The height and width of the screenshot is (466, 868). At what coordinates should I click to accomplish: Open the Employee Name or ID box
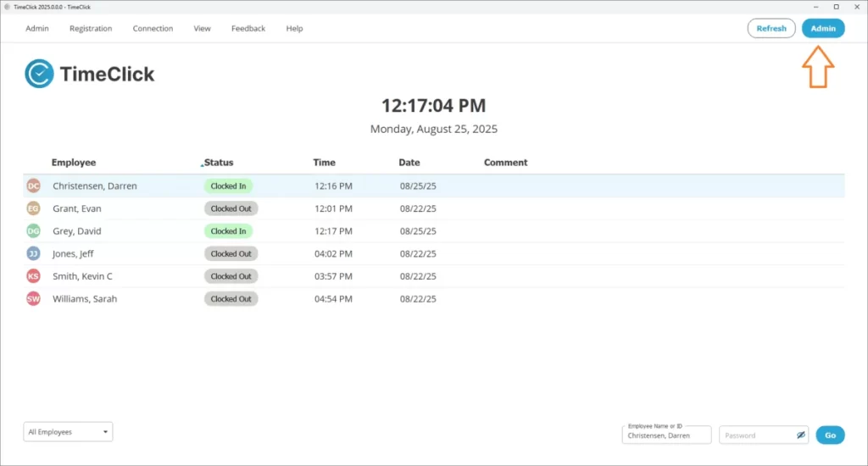point(665,435)
